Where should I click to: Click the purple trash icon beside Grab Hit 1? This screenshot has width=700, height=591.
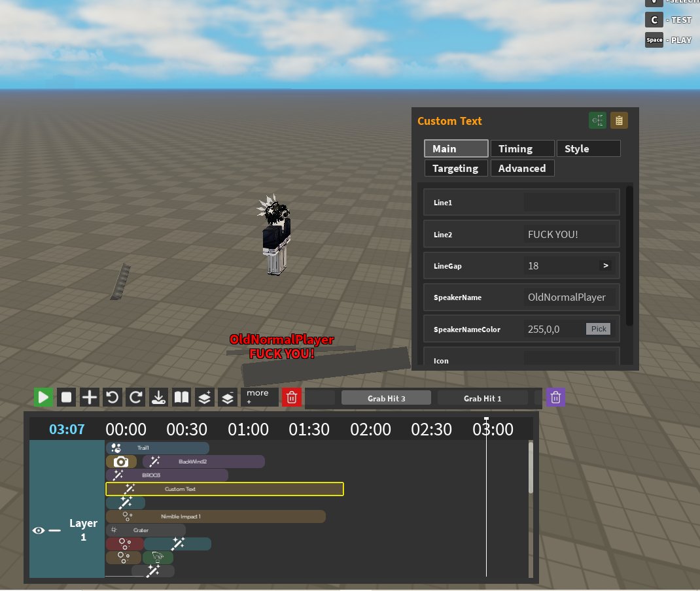555,397
